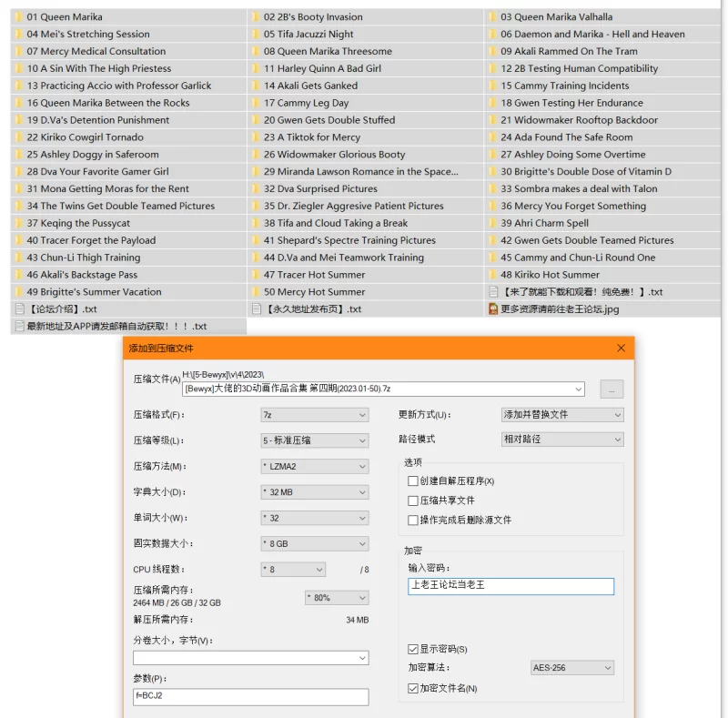Click folder icon for 09 Akali Rammed On The Tram
The height and width of the screenshot is (718, 728).
(493, 52)
